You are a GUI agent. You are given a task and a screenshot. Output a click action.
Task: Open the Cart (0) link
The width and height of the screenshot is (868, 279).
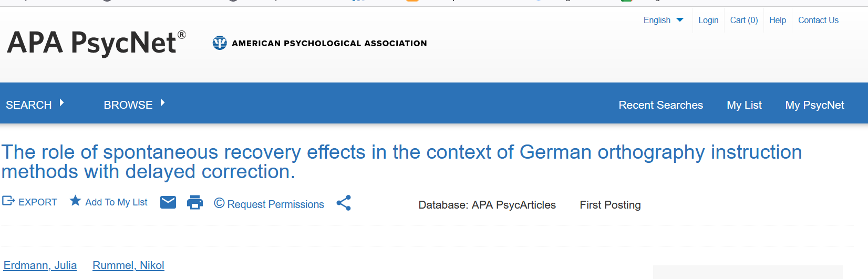pos(744,20)
